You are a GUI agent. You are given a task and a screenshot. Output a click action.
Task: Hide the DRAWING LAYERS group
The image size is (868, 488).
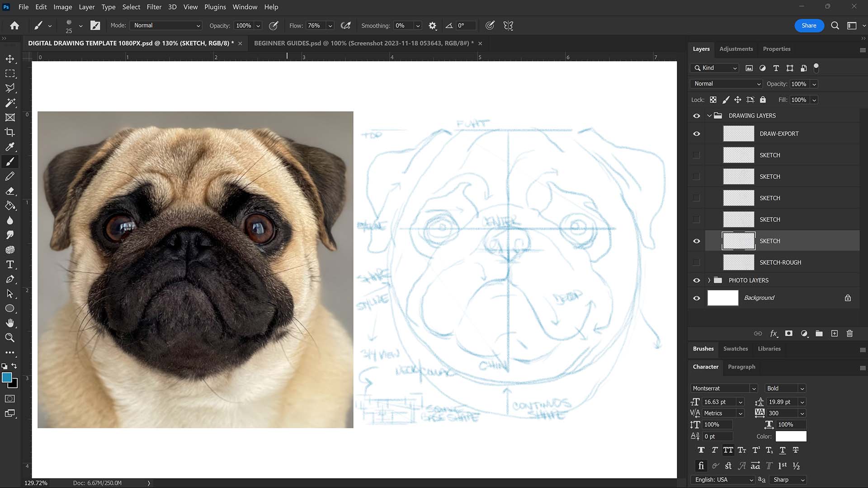(x=697, y=116)
